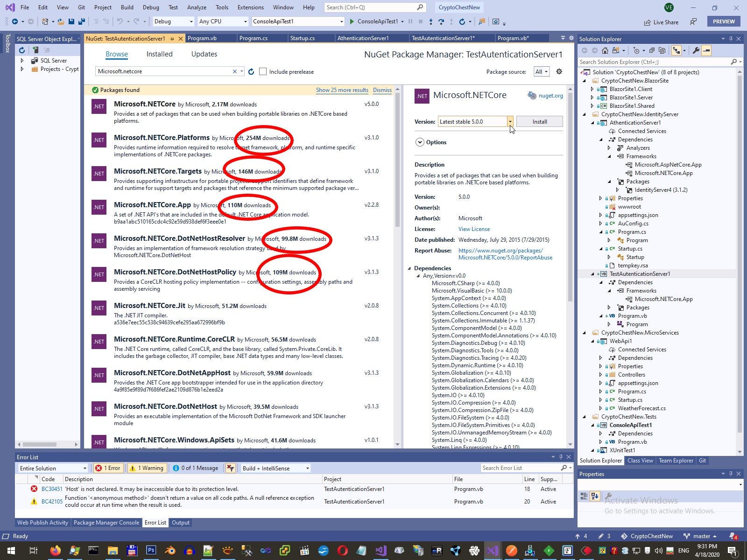Click the Save floppy disk icon

(71, 21)
